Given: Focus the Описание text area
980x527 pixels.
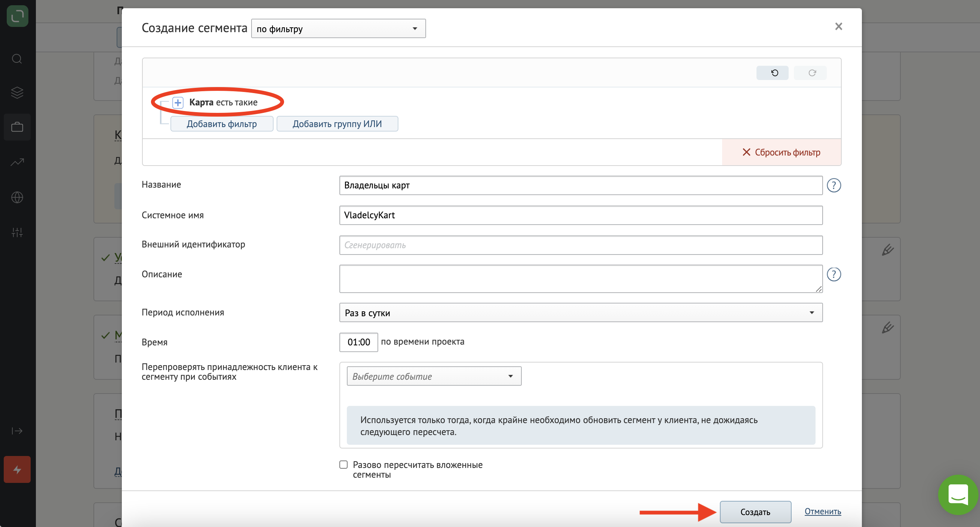Looking at the screenshot, I should click(580, 279).
